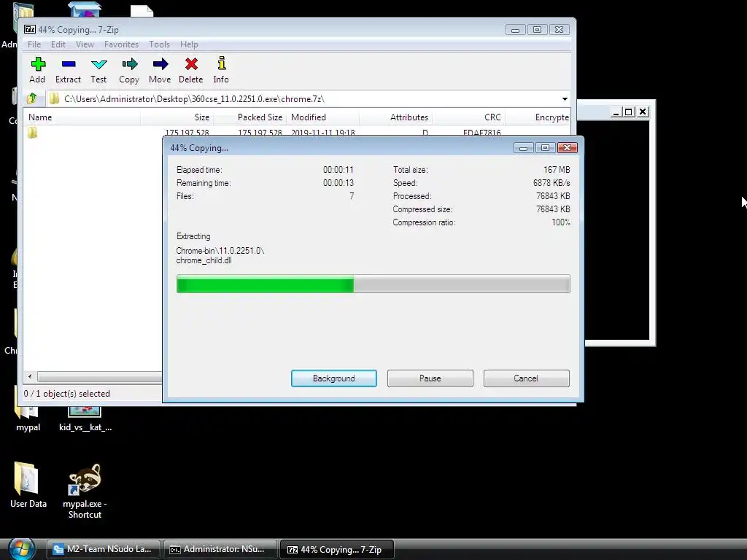Activate the 7-Zip copying taskbar item
The height and width of the screenshot is (560, 747).
pos(337,549)
